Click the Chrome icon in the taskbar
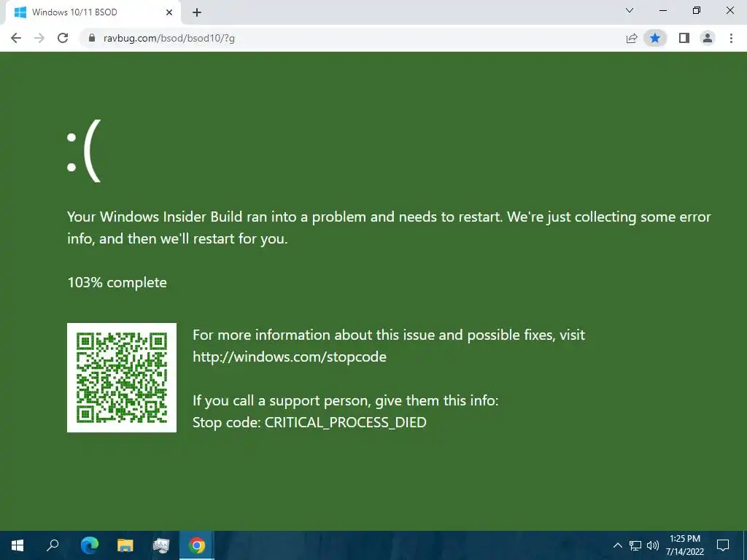 pos(197,545)
